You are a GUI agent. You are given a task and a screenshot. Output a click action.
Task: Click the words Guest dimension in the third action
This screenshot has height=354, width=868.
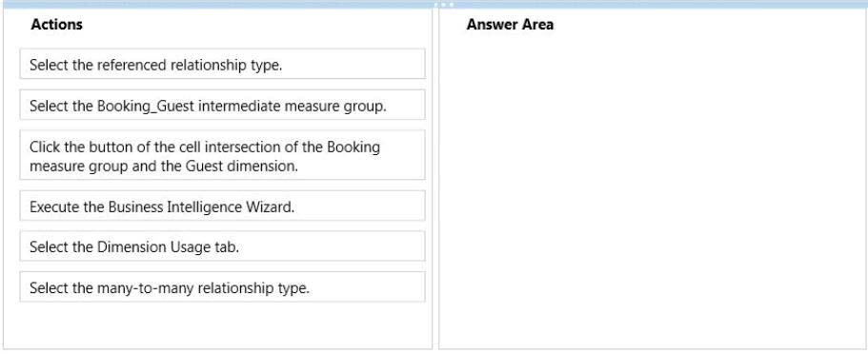click(263, 166)
